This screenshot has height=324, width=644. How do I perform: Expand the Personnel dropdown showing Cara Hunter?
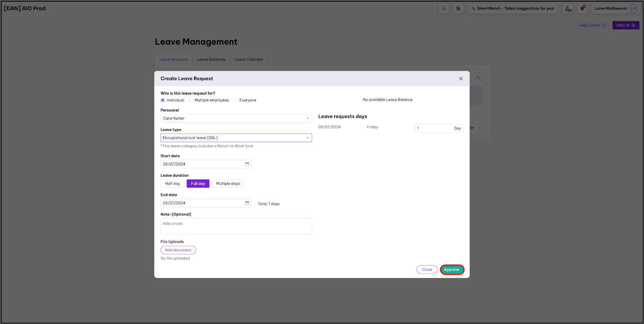click(236, 118)
